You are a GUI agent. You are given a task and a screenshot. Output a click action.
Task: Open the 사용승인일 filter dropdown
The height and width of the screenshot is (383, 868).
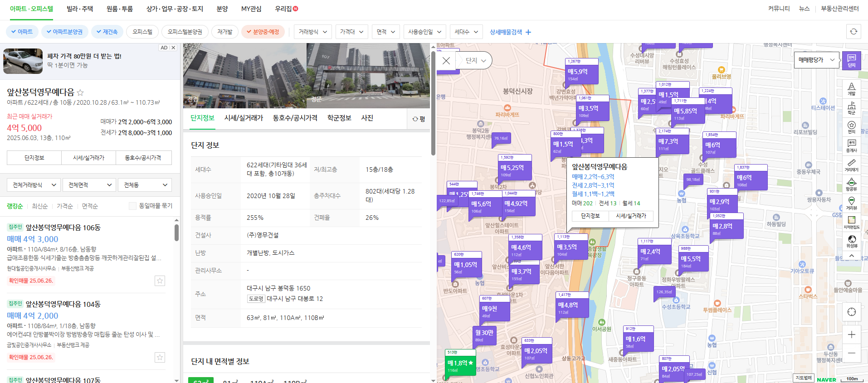point(424,32)
